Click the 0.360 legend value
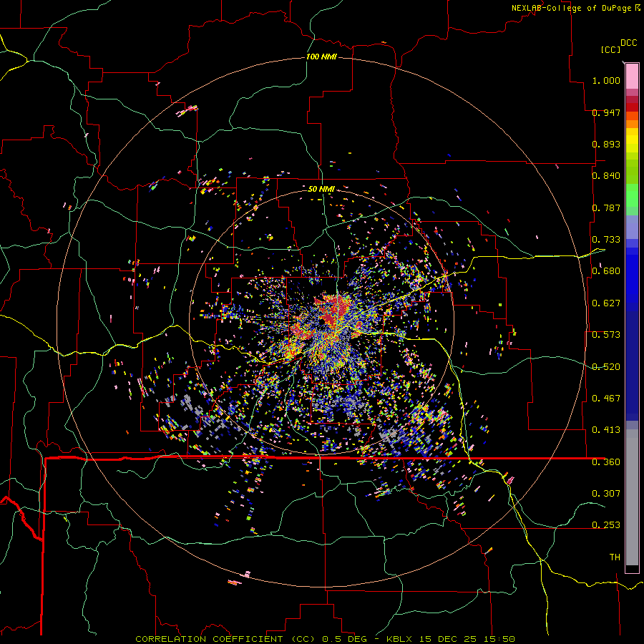 click(606, 462)
